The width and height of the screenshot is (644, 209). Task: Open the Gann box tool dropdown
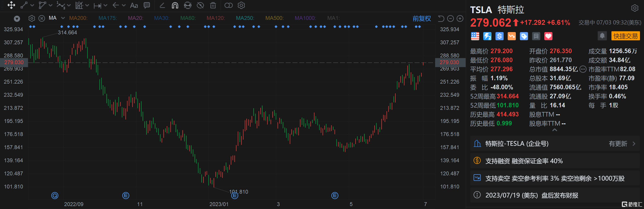coord(87,5)
